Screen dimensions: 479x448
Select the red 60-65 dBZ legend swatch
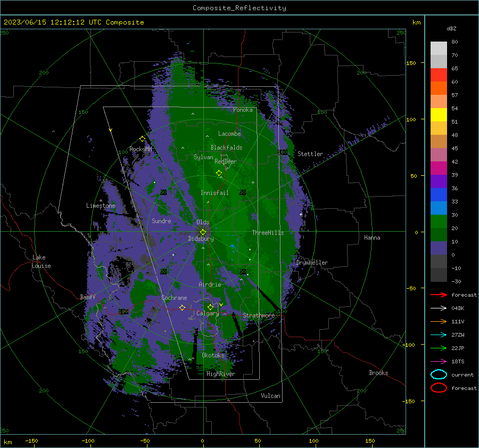pos(439,75)
